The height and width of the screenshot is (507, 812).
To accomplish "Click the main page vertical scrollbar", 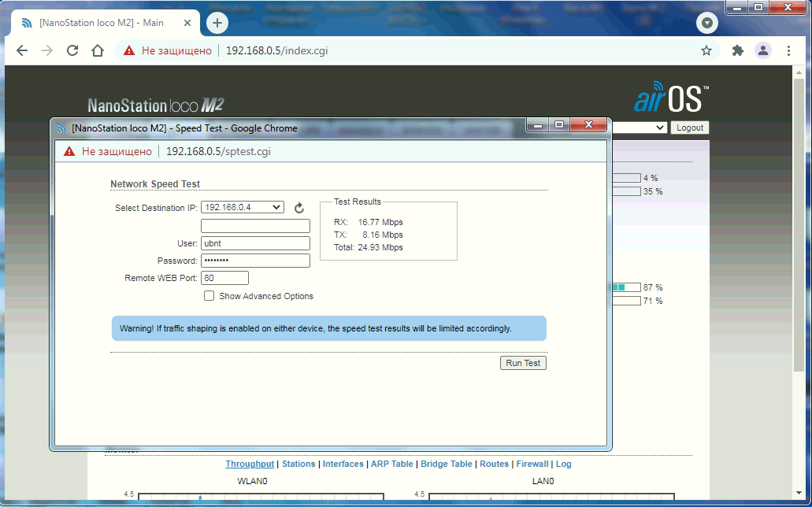I will click(x=798, y=225).
